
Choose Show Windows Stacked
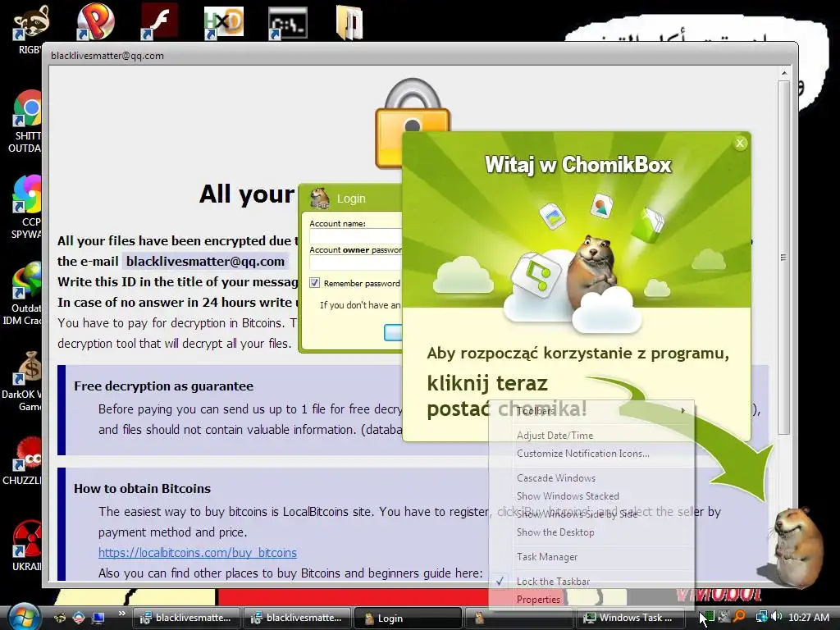[x=592, y=496]
